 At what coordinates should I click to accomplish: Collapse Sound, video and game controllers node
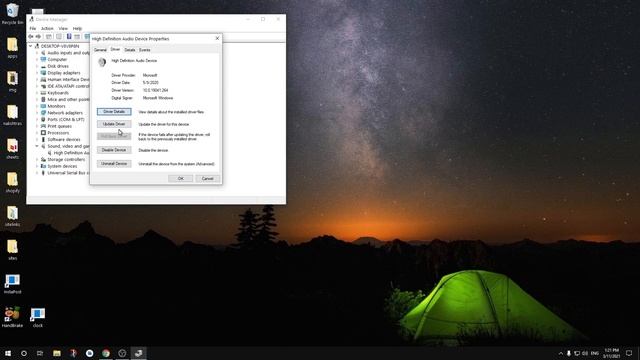tap(37, 146)
